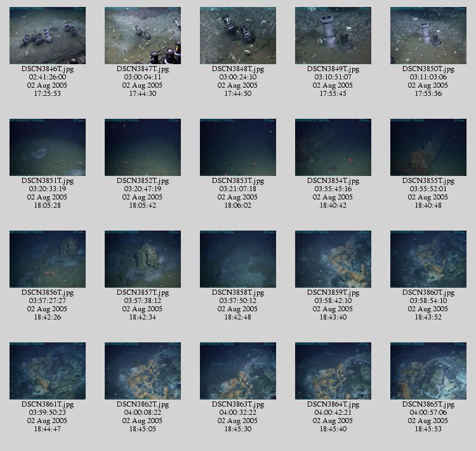The height and width of the screenshot is (451, 476).
Task: Click the DSCN3864T.jpg filename label
Action: click(333, 405)
